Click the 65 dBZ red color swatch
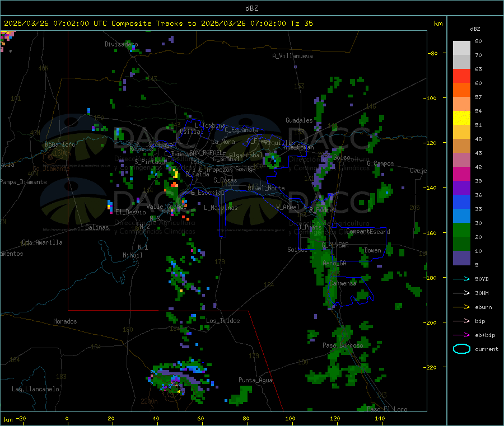Image resolution: width=504 pixels, height=426 pixels. 461,76
